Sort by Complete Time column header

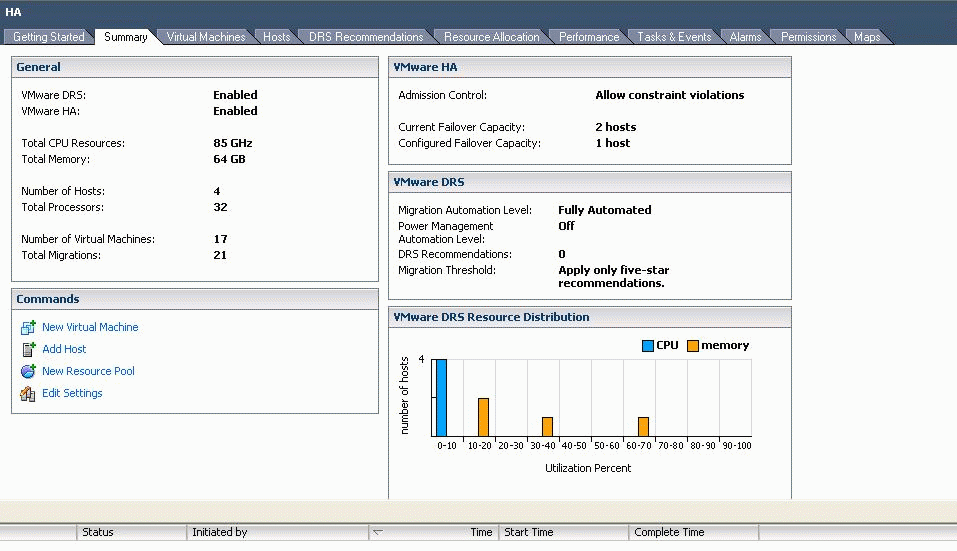click(x=694, y=532)
